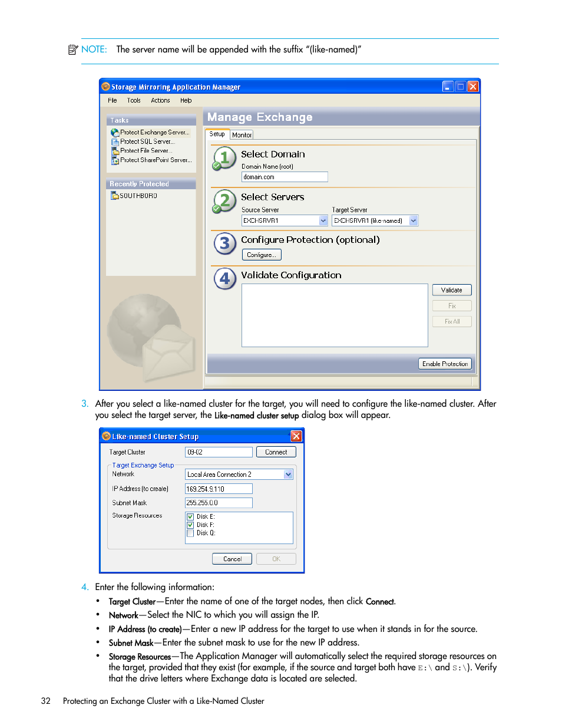Image resolution: width=562 pixels, height=728 pixels.
Task: Open the Actions menu
Action: [160, 100]
